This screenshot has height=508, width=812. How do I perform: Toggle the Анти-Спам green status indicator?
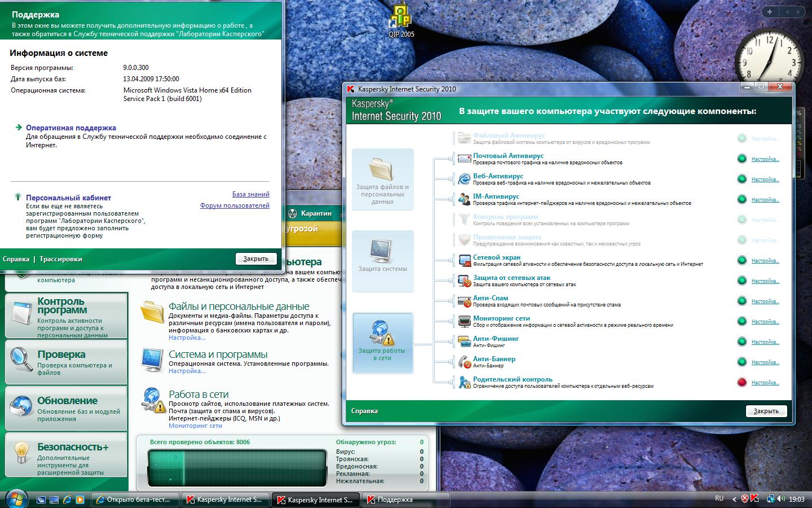(x=742, y=301)
